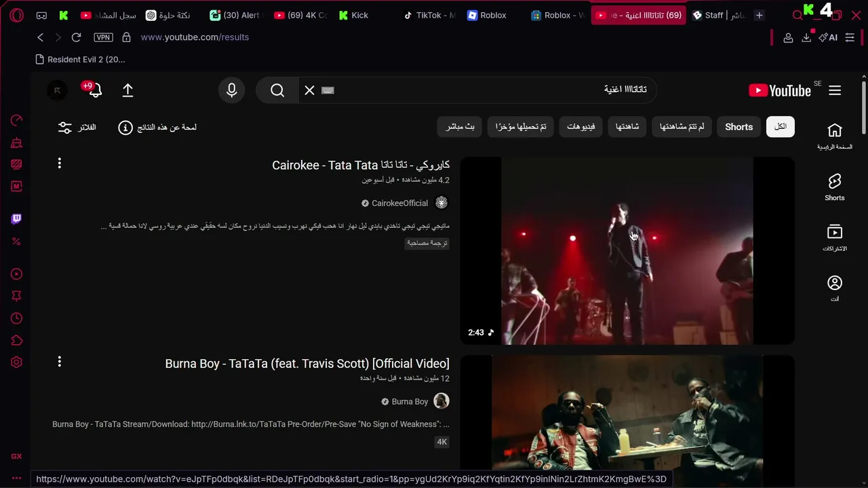Switch to the TikTok browser tab

(430, 15)
